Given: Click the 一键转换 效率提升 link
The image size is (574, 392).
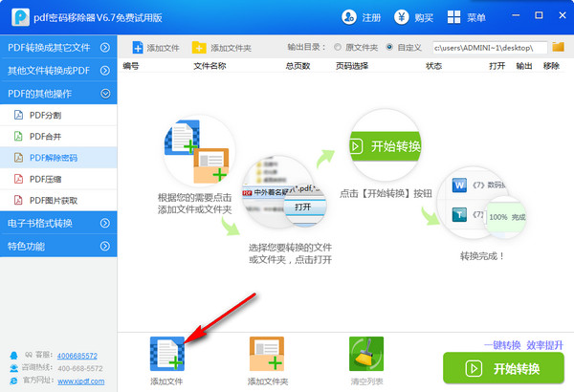Looking at the screenshot, I should [x=524, y=345].
